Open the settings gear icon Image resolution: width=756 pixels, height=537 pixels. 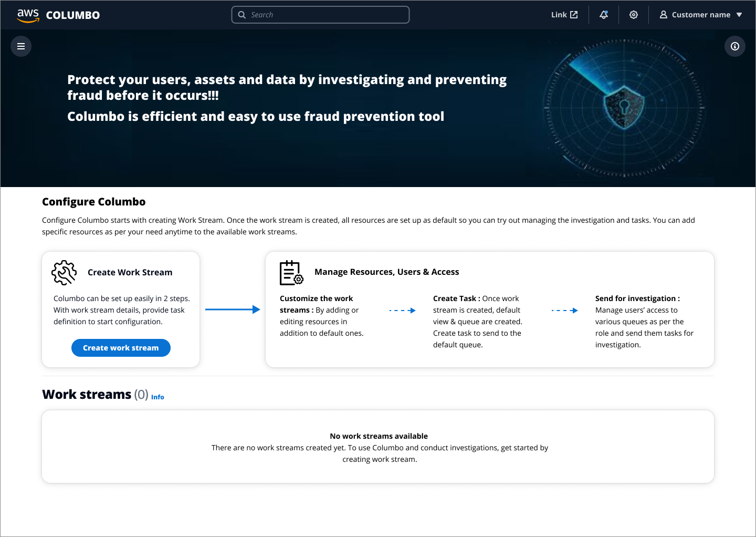(634, 15)
